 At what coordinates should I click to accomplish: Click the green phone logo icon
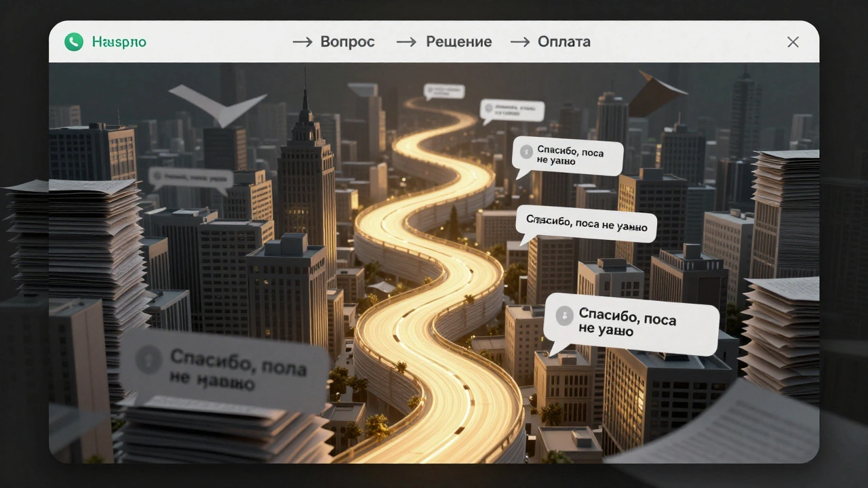[x=73, y=42]
